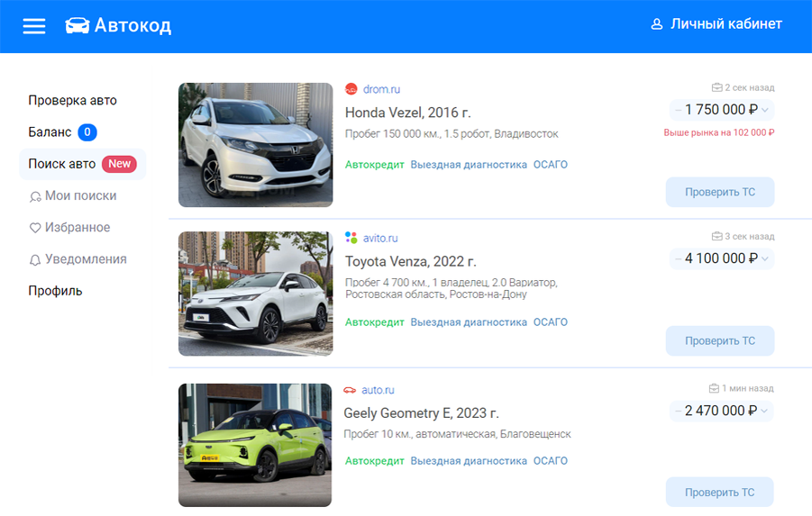
Task: Click the 4 100 000 ₽ price
Action: point(721,258)
